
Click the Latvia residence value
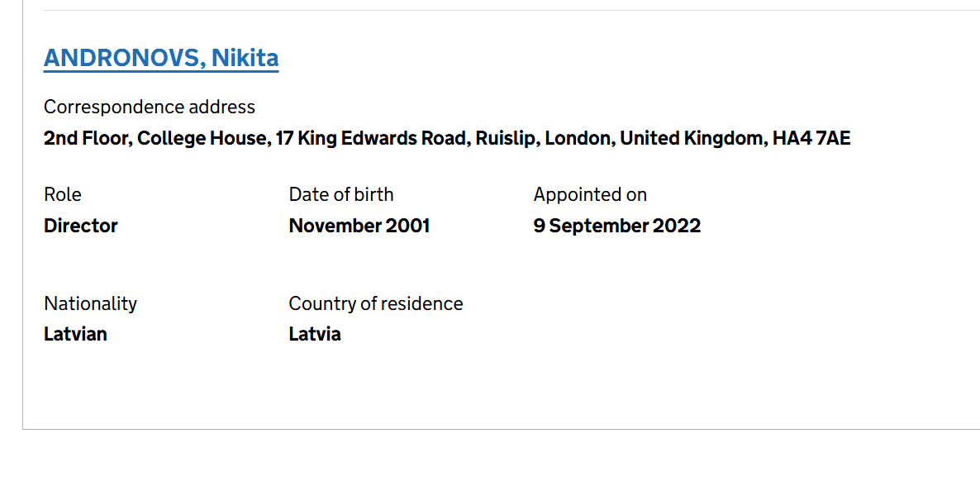[315, 334]
